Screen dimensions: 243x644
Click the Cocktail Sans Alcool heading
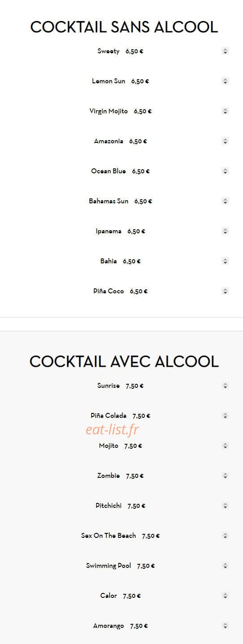pyautogui.click(x=124, y=27)
